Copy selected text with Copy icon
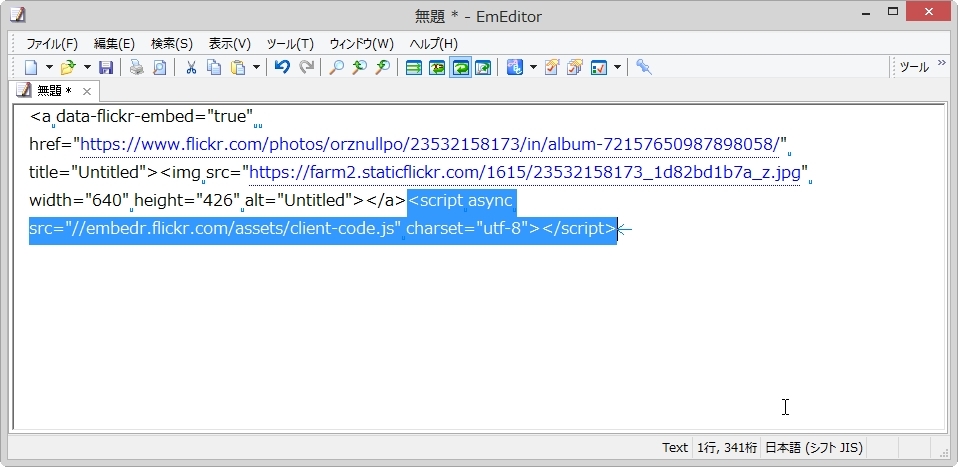Screen dimensions: 958x467 pyautogui.click(x=214, y=67)
